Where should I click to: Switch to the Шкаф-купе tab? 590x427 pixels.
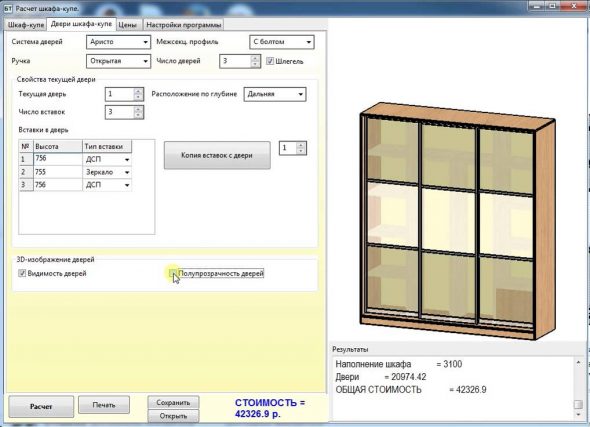pyautogui.click(x=26, y=25)
